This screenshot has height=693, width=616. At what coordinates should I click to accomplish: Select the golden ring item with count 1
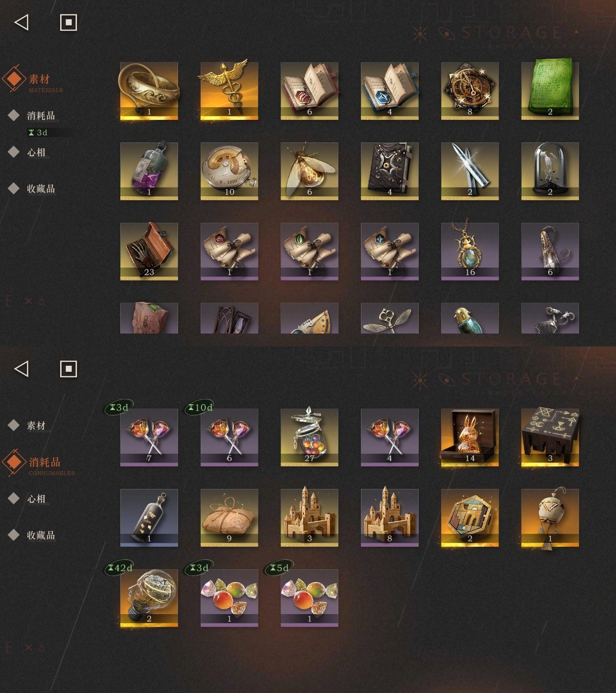149,91
